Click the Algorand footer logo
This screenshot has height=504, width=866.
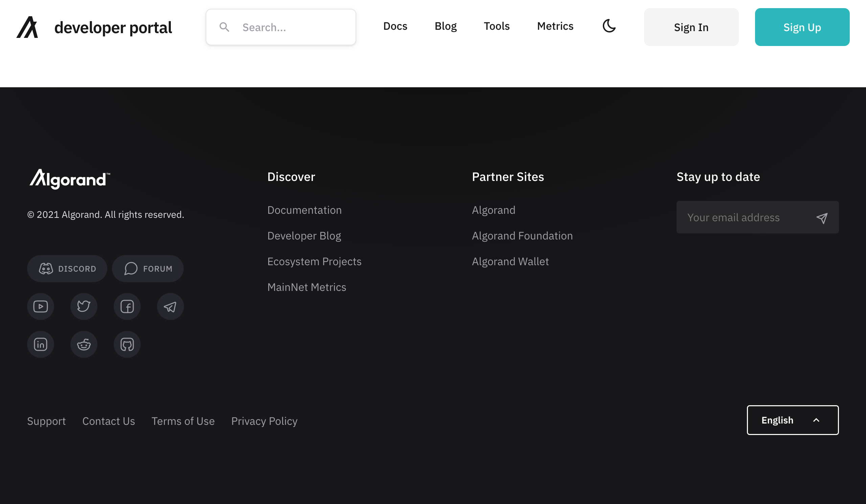70,179
